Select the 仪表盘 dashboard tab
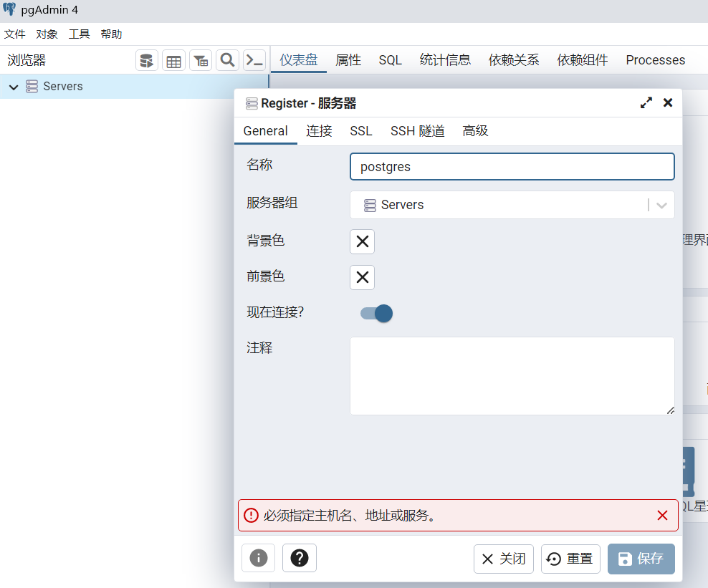708x588 pixels. (298, 60)
